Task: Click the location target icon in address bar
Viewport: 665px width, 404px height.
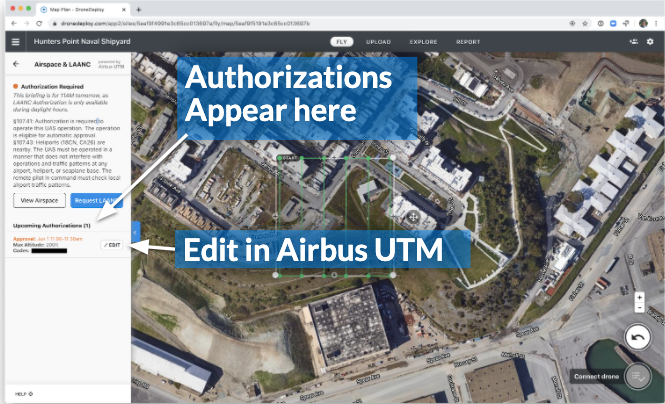Action: [x=572, y=23]
